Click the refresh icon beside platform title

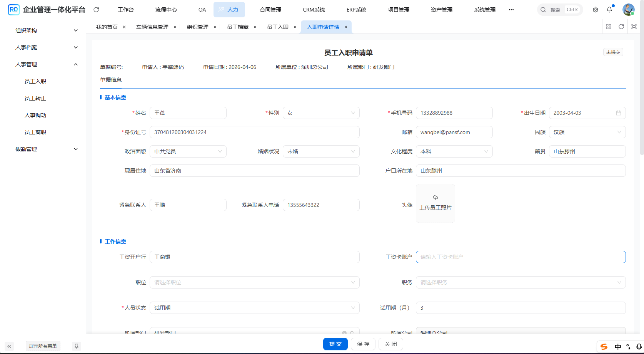[x=96, y=10]
